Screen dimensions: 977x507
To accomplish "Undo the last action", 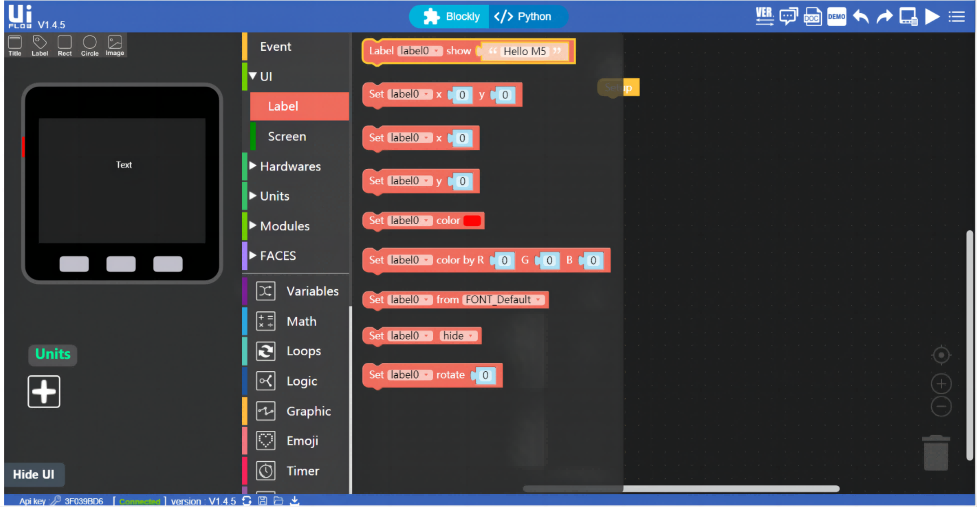I will coord(861,17).
